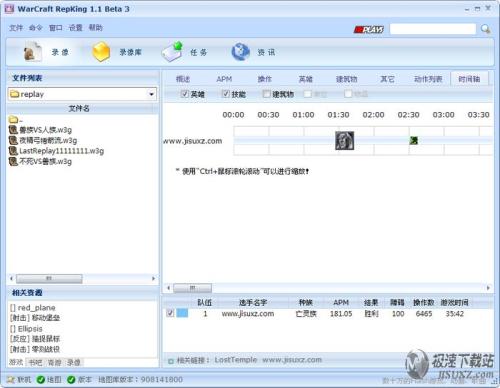This screenshot has width=500, height=388.
Task: Click the magnifier search icon
Action: pyautogui.click(x=485, y=29)
